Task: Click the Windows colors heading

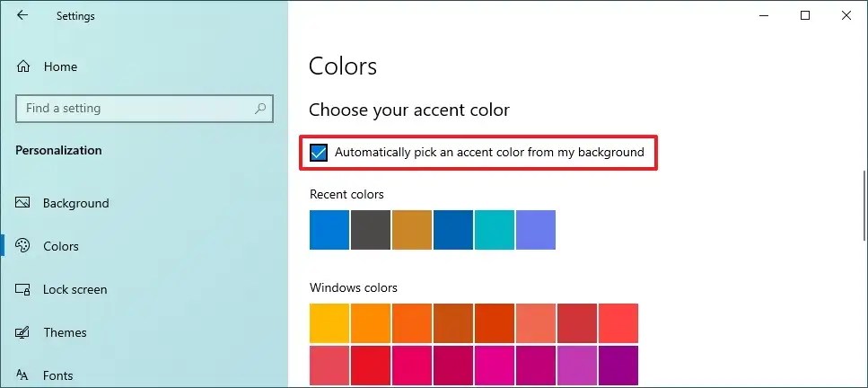Action: point(353,287)
